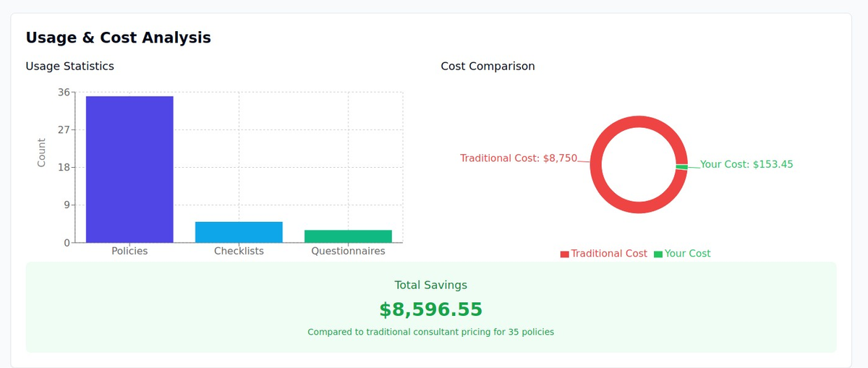Click the green Your Cost legend swatch

658,254
